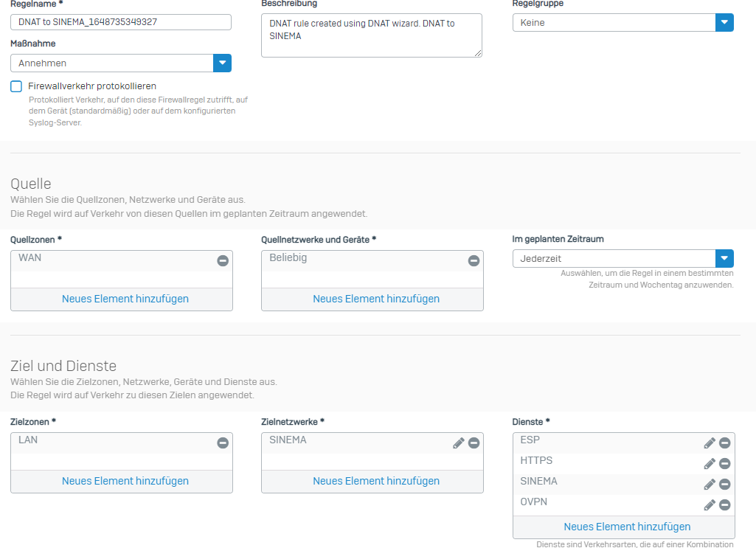This screenshot has width=756, height=548.
Task: Remove WAN from source zones
Action: point(223,260)
